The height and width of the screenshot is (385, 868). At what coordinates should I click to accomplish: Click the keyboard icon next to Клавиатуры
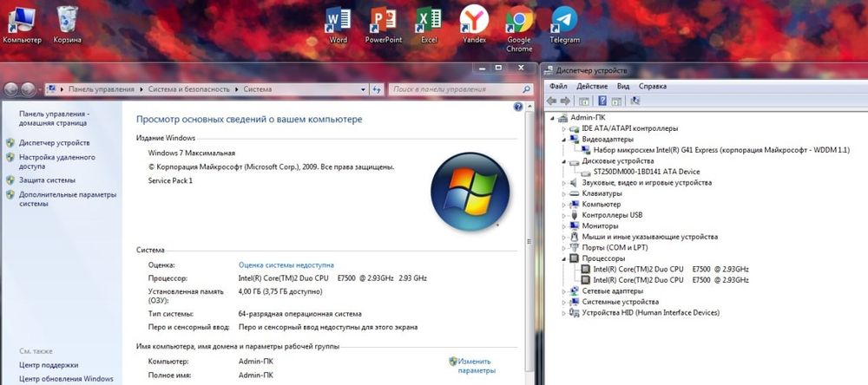pos(574,193)
